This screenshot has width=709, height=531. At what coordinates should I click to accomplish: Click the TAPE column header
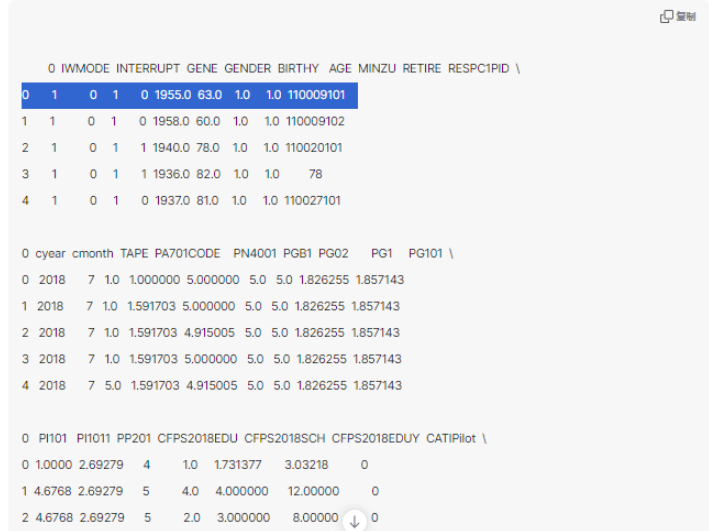point(134,253)
